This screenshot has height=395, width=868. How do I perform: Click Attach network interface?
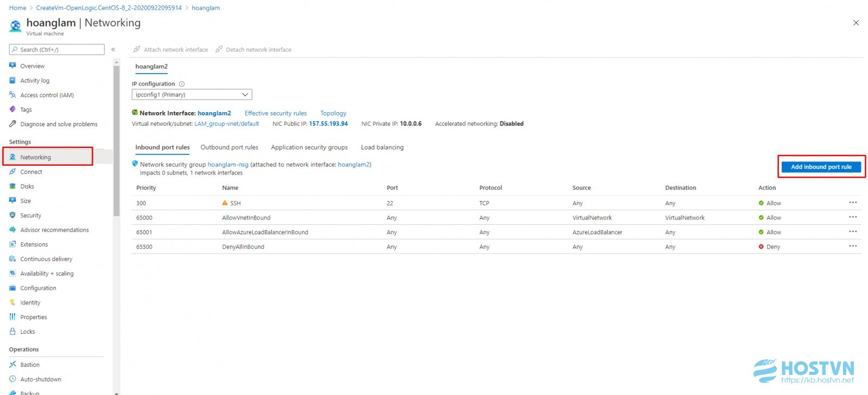point(171,50)
